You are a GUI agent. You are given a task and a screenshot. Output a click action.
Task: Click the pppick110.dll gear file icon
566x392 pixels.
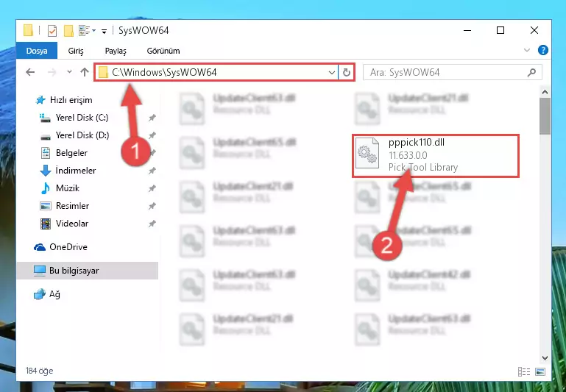tap(367, 153)
